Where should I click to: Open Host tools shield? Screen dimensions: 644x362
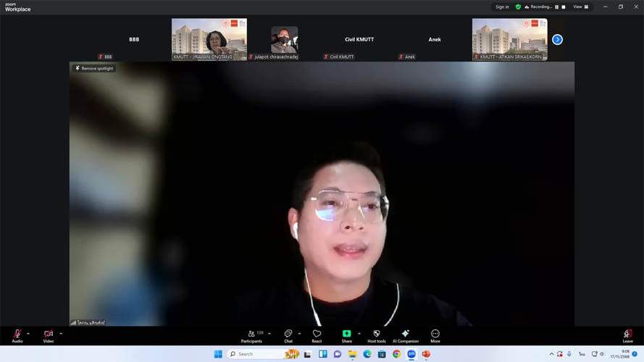[x=376, y=336]
